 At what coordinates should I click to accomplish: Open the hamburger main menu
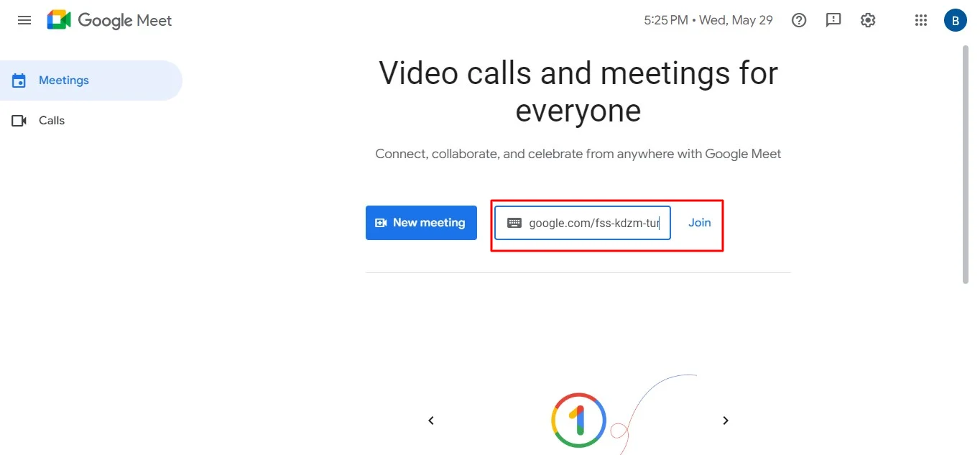pos(24,20)
